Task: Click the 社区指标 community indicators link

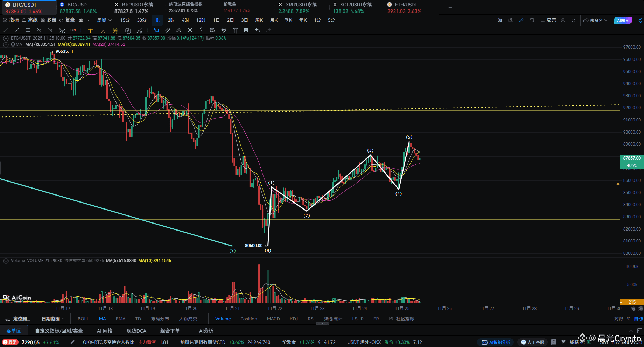Action: pyautogui.click(x=402, y=319)
